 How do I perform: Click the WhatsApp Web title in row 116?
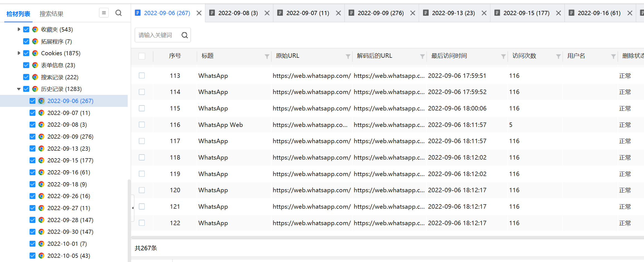pos(221,125)
